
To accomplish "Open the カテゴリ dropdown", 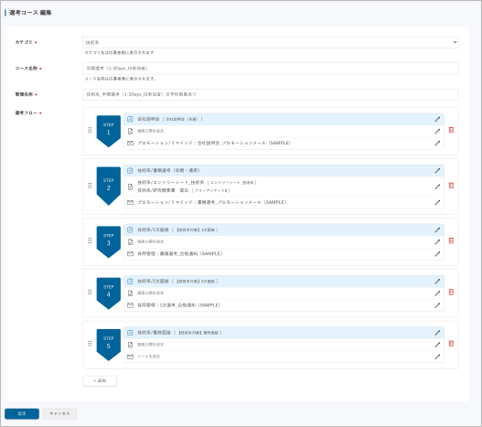I will click(x=270, y=42).
